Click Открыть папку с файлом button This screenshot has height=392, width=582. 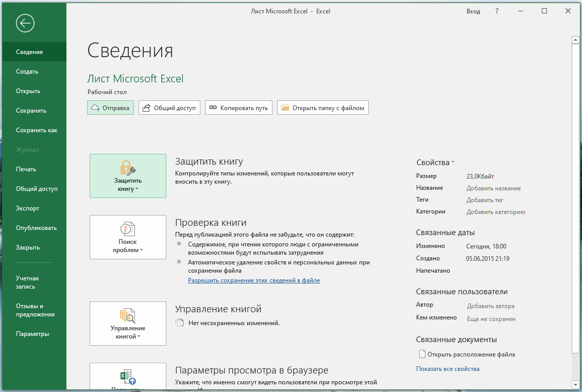[323, 108]
